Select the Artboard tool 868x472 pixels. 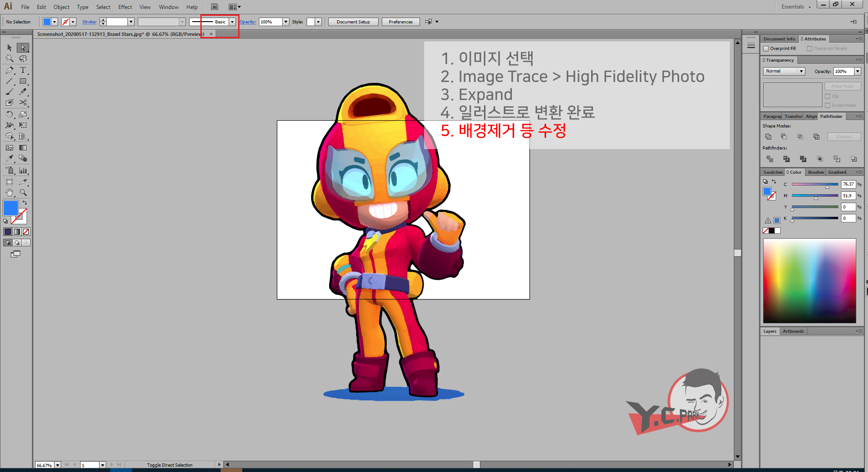(9, 182)
